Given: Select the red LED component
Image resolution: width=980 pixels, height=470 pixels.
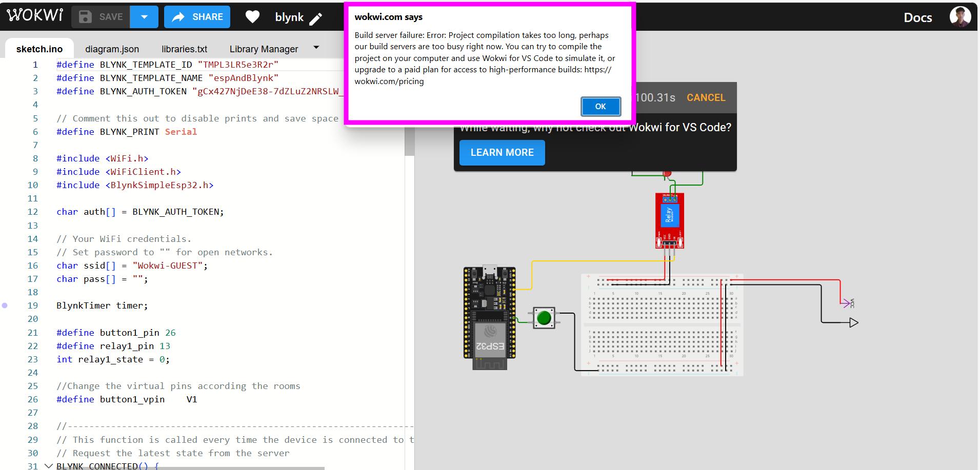Looking at the screenshot, I should [x=667, y=174].
